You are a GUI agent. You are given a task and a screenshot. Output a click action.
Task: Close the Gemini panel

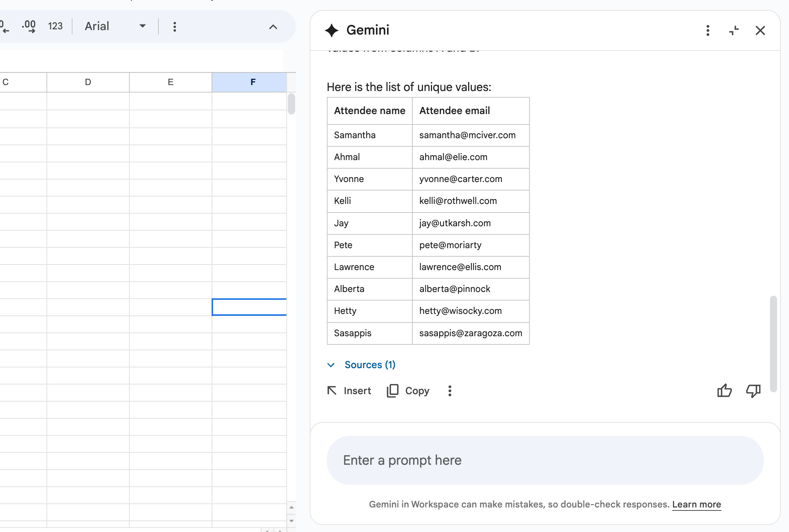click(760, 30)
